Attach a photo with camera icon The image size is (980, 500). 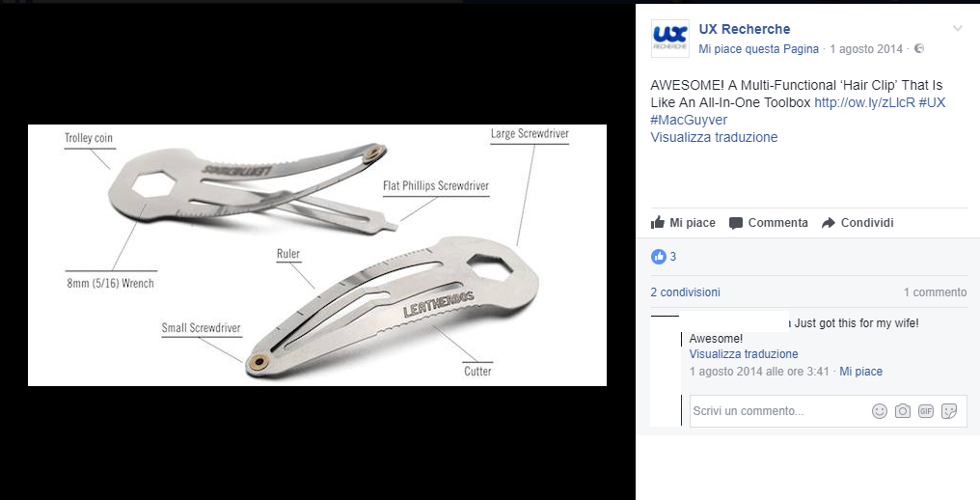[903, 411]
